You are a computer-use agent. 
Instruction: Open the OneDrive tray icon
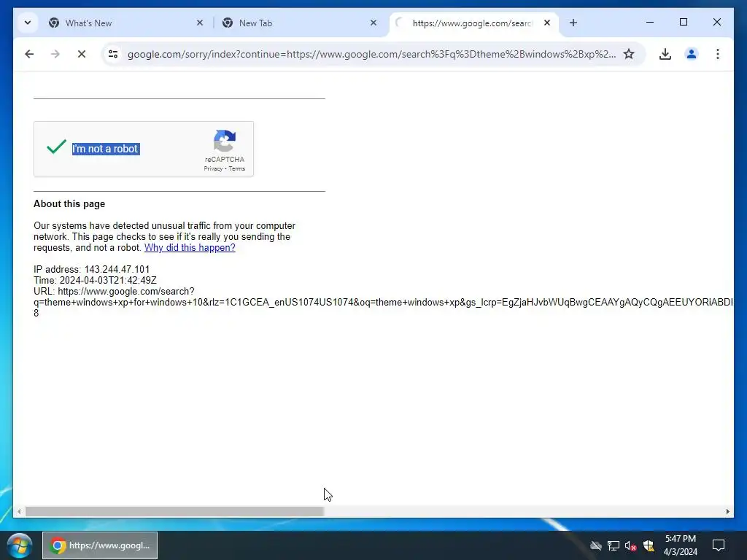(x=595, y=545)
